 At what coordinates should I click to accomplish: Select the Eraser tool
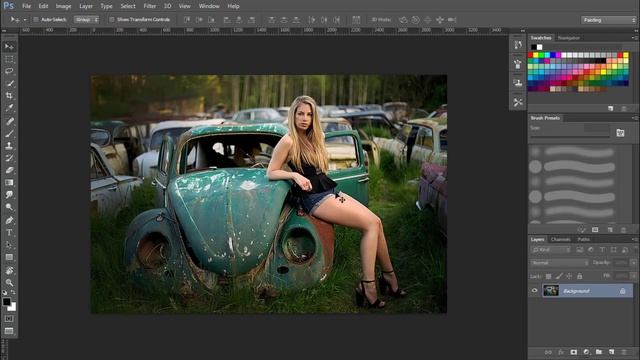click(9, 170)
